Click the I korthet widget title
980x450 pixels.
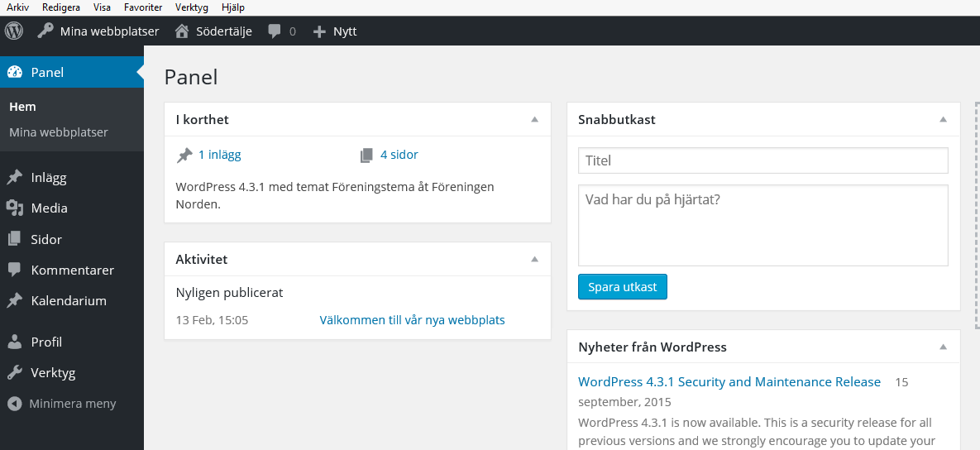(202, 119)
